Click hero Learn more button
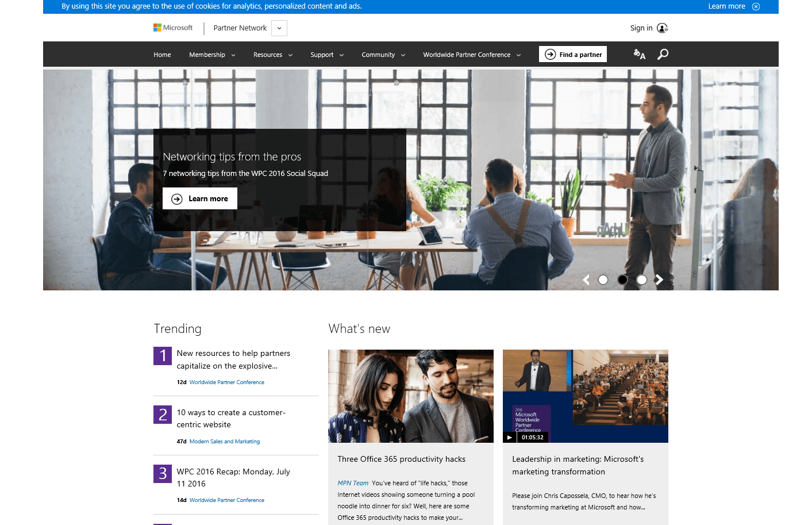 200,198
